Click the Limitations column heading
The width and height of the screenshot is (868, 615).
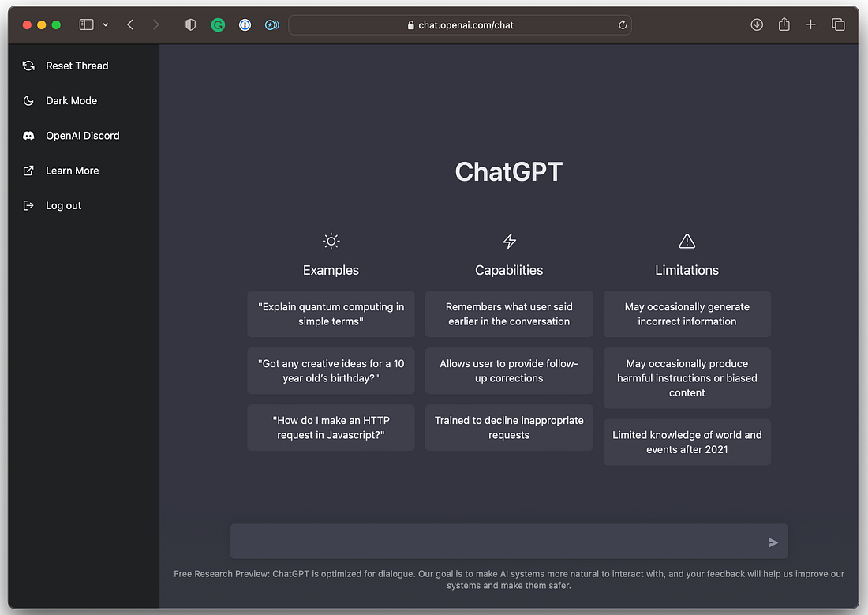[687, 270]
